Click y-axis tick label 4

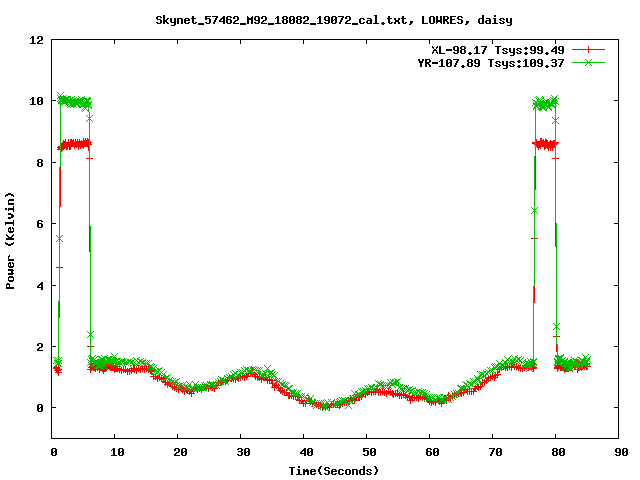[x=40, y=286]
